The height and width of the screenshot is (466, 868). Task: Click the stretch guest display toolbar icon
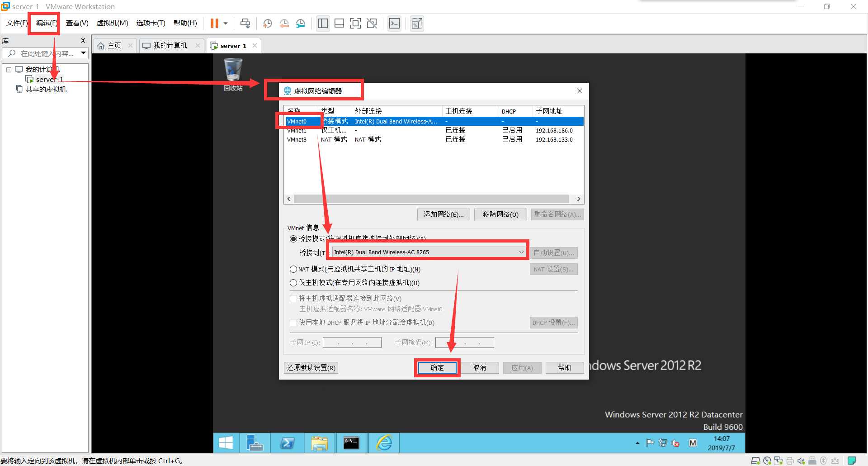tap(417, 23)
